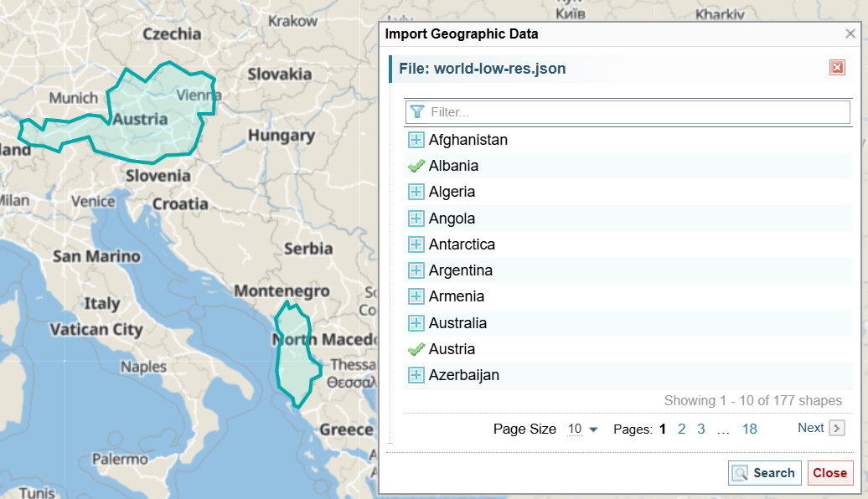The height and width of the screenshot is (499, 868).
Task: Go to page 2 of shapes
Action: (682, 429)
